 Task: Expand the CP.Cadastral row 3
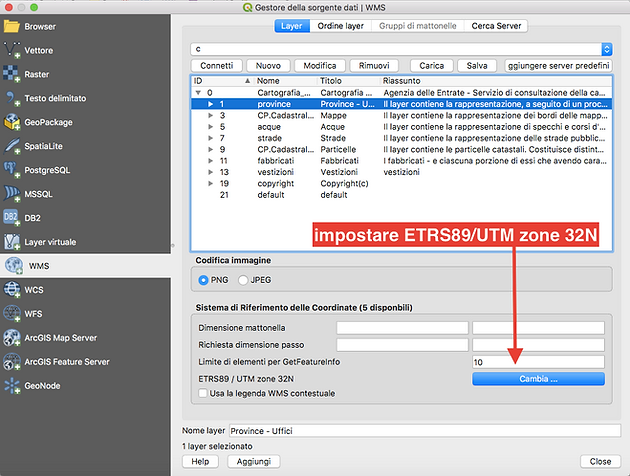pyautogui.click(x=210, y=116)
